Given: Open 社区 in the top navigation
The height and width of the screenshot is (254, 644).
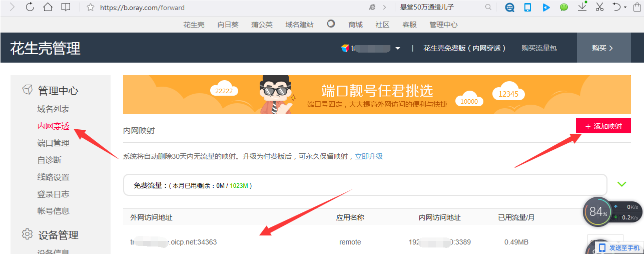Looking at the screenshot, I should (382, 25).
